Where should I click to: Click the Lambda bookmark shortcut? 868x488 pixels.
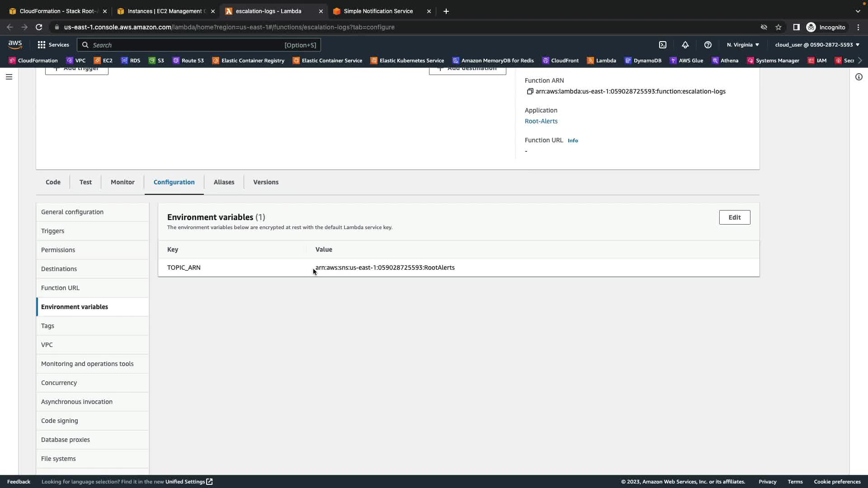tap(602, 61)
